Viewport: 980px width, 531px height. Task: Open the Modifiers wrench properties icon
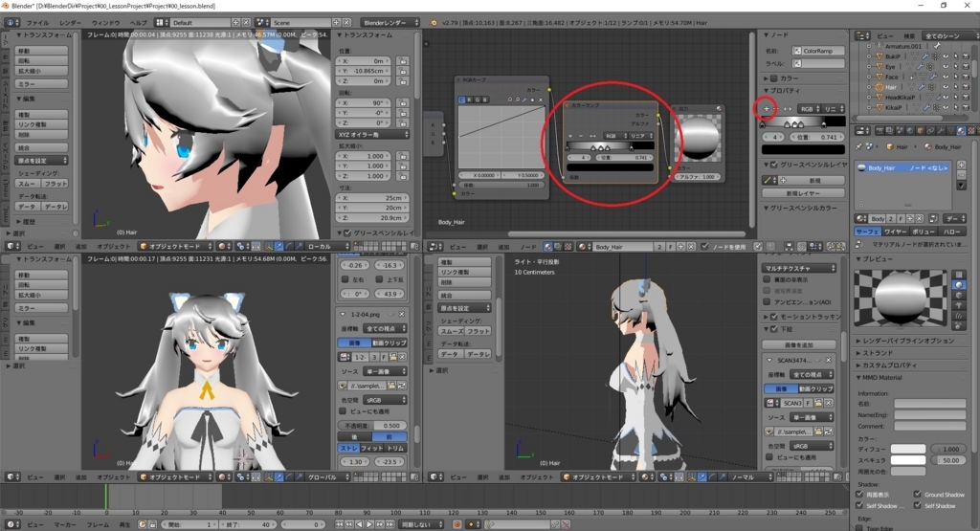click(x=941, y=130)
